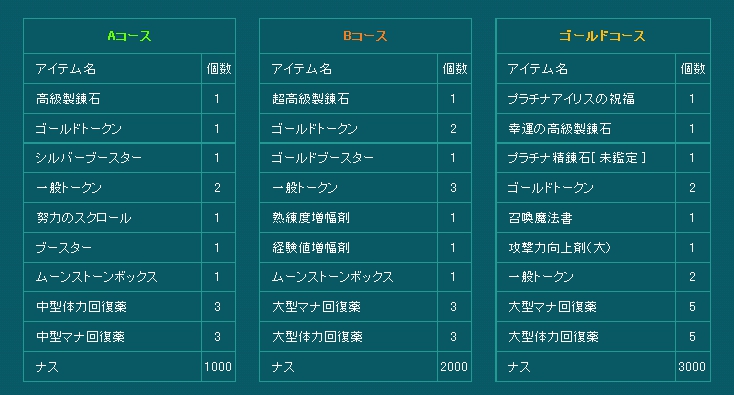
Task: Click the ムーンストーンボックス cell in the A course table
Action: [x=112, y=277]
